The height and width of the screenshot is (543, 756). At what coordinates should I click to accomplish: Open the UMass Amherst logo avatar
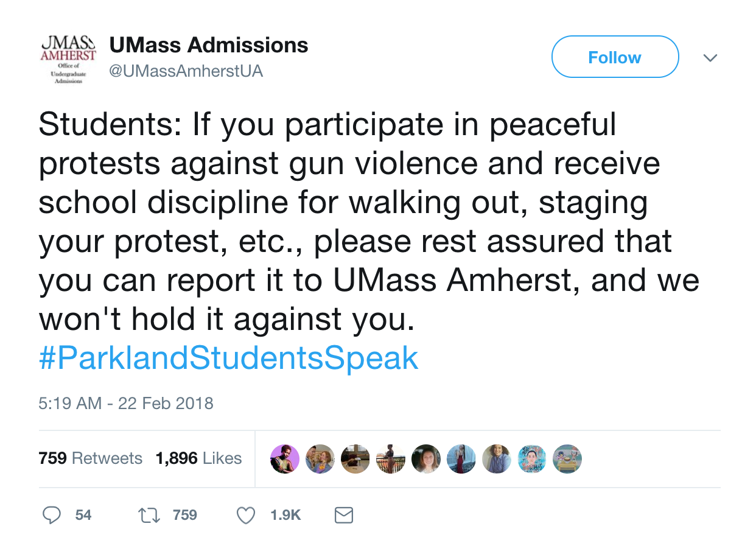click(68, 60)
